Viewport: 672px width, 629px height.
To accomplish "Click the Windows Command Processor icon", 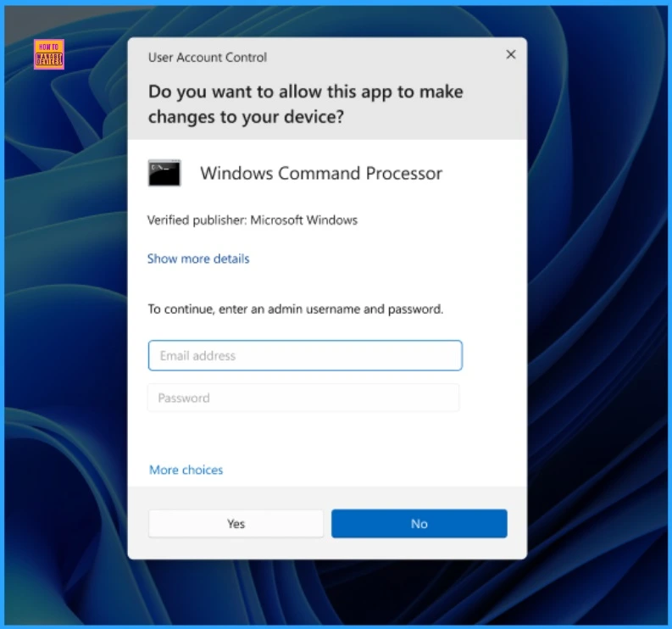I will (x=164, y=173).
